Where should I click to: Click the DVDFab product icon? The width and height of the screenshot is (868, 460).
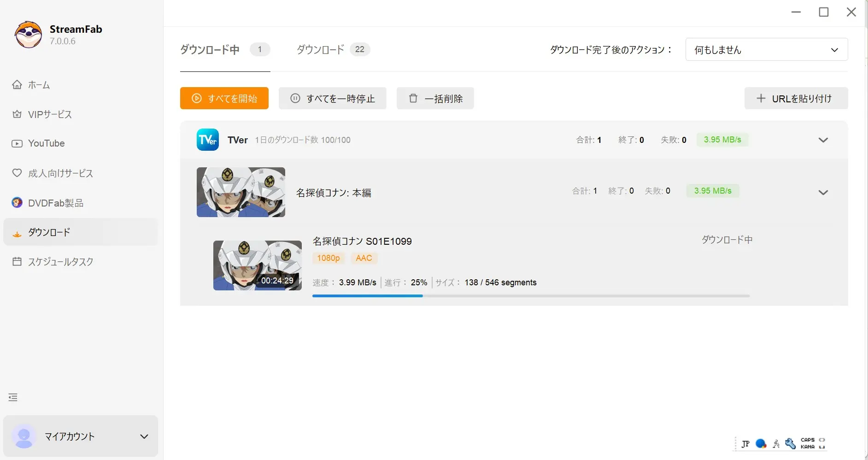click(x=17, y=202)
